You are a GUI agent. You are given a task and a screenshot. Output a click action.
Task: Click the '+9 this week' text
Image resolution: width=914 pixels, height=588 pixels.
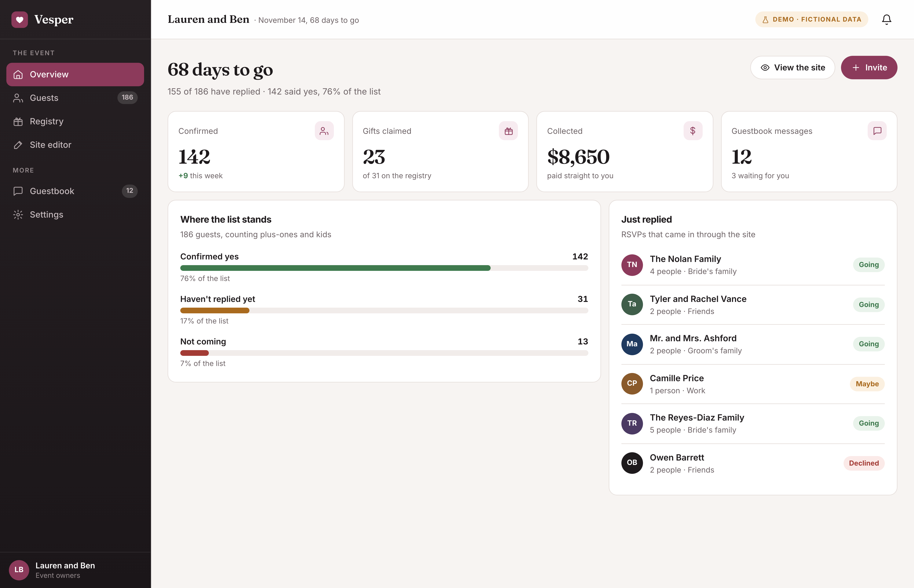pyautogui.click(x=201, y=176)
